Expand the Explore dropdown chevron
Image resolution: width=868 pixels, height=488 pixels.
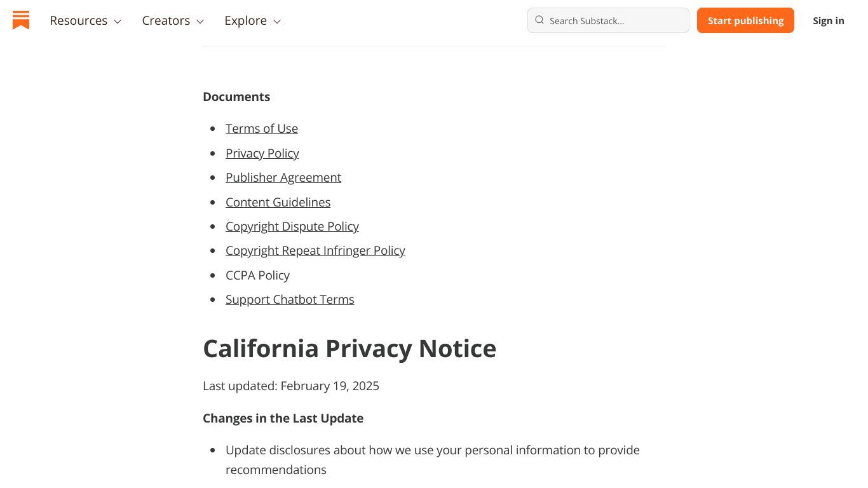coord(277,22)
